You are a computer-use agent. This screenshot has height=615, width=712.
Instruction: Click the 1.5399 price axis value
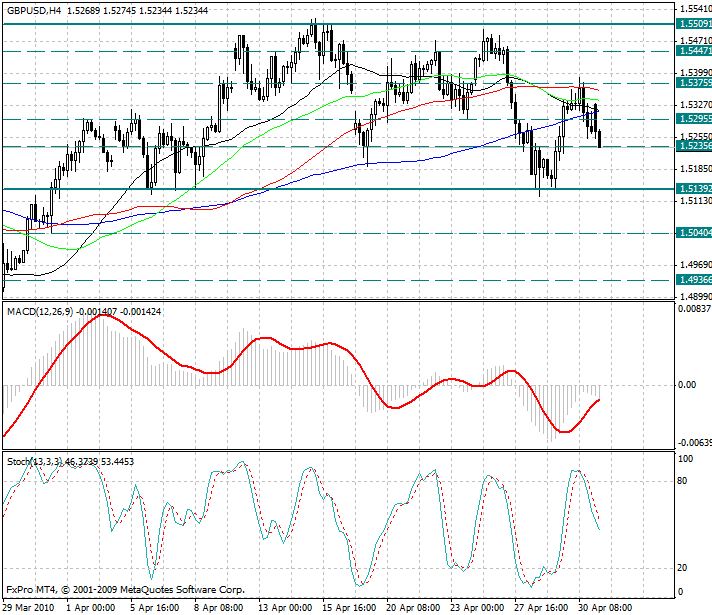696,73
